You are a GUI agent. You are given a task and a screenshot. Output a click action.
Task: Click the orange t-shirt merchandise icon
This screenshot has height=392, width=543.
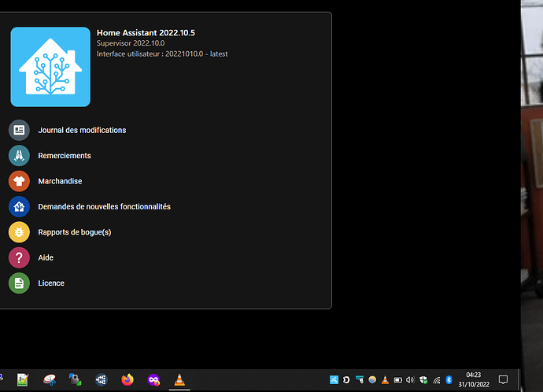(19, 181)
